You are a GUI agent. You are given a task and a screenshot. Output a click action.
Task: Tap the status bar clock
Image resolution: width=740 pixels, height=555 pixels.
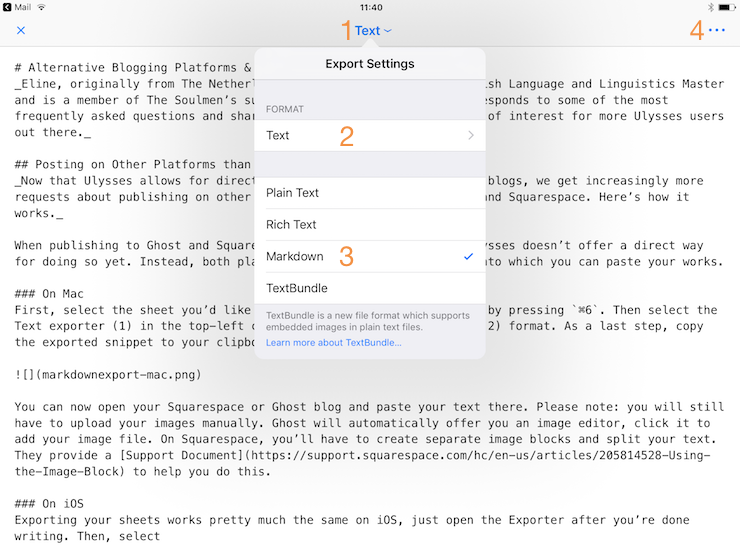click(371, 7)
